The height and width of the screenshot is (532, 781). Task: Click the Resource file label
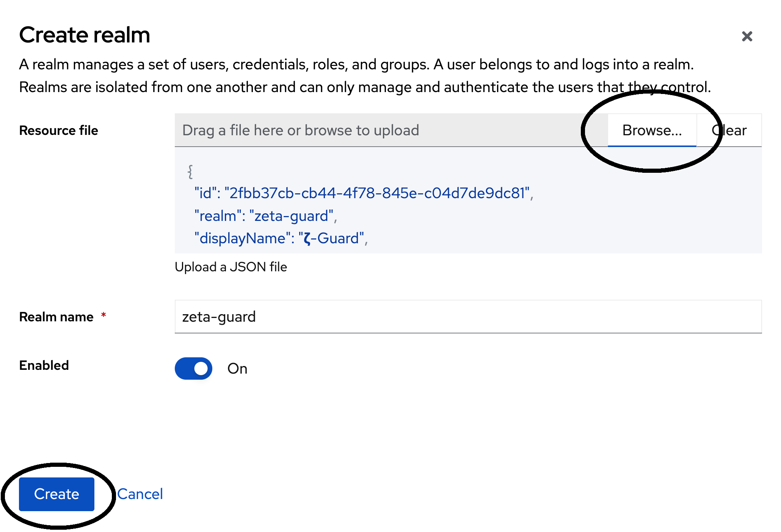pyautogui.click(x=58, y=130)
